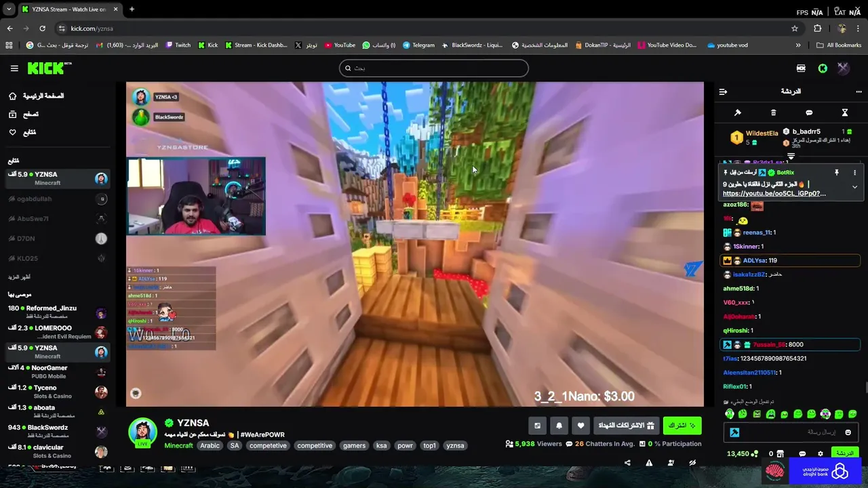The width and height of the screenshot is (868, 488).
Task: Open the chat three-dots options menu
Action: click(x=860, y=91)
